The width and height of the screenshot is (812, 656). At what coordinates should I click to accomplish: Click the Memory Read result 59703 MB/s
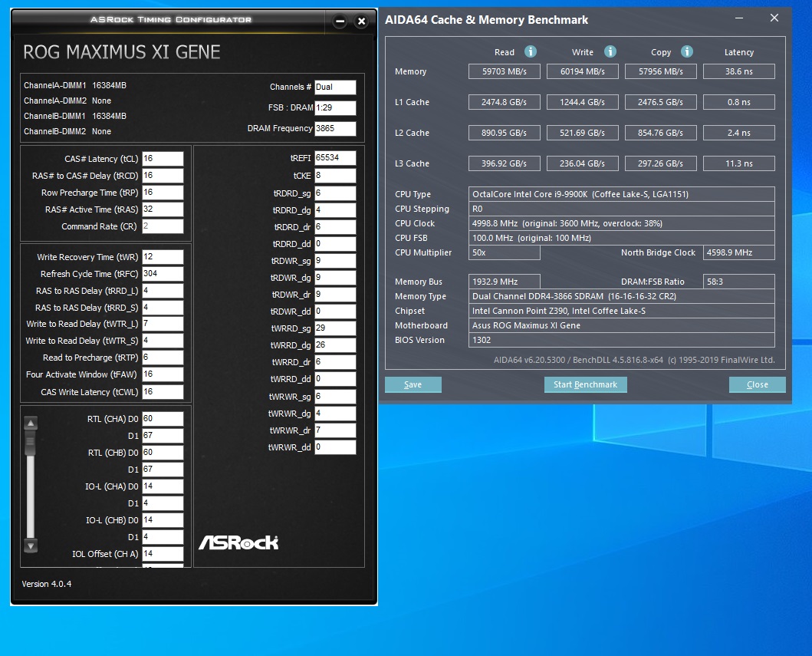tap(505, 71)
